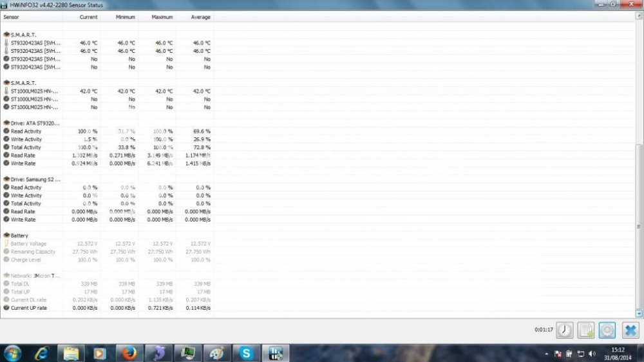Click the vertical scrollbar down arrow
This screenshot has height=362, width=644.
pos(639,314)
